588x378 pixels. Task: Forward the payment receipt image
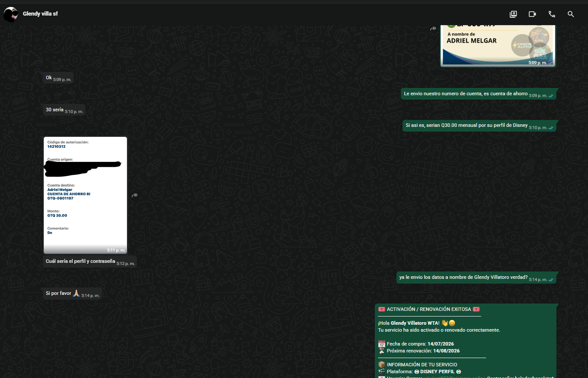(x=135, y=195)
